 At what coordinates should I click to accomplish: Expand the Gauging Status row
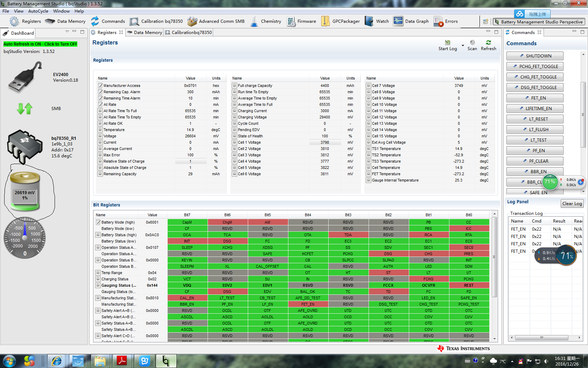[98, 285]
